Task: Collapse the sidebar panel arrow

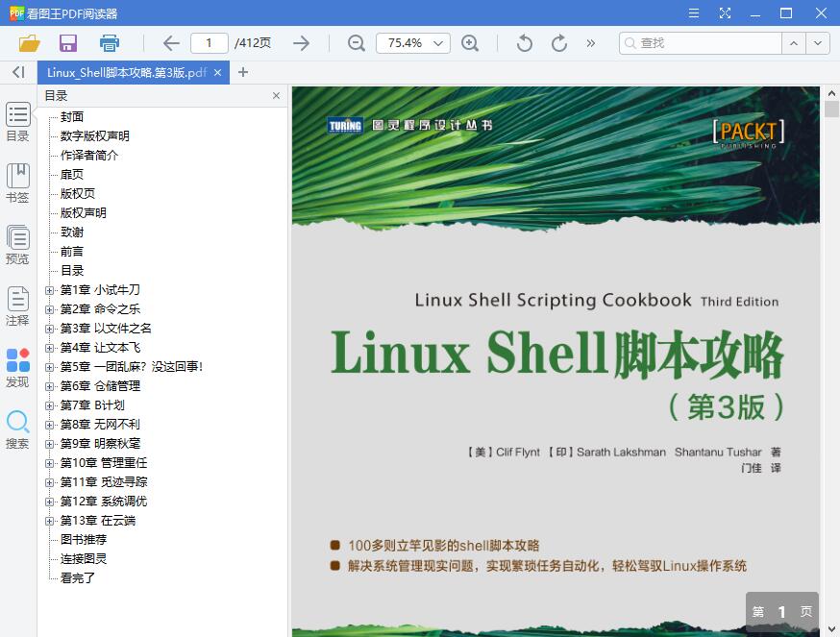Action: tap(19, 72)
